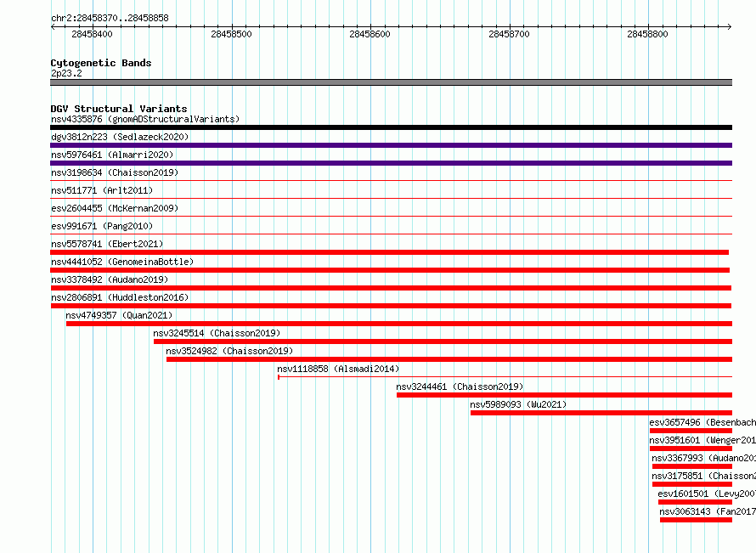Select esv3657496 (Besenbach) label

pyautogui.click(x=702, y=422)
